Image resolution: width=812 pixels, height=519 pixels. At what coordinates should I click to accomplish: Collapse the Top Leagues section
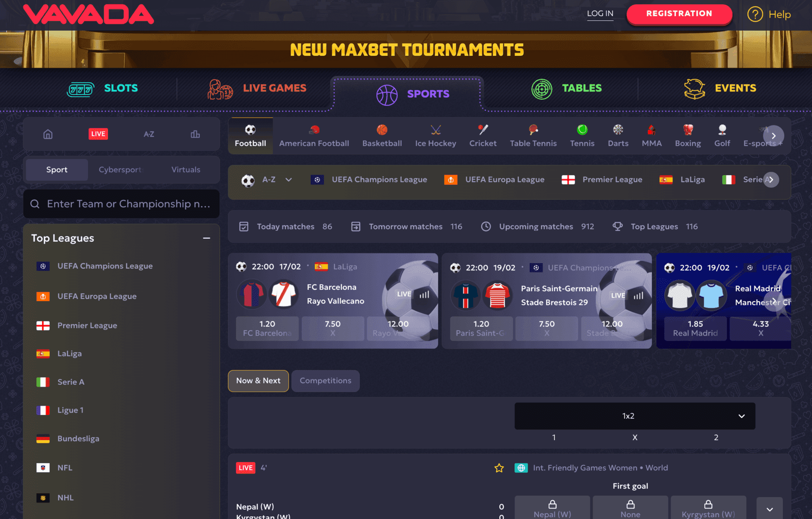point(207,238)
